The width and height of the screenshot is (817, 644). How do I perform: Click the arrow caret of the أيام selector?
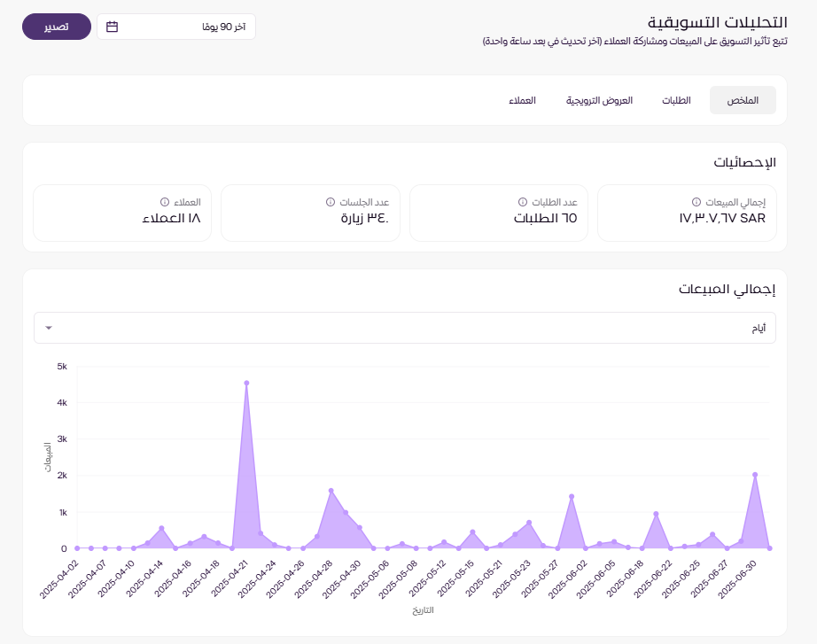tap(49, 328)
